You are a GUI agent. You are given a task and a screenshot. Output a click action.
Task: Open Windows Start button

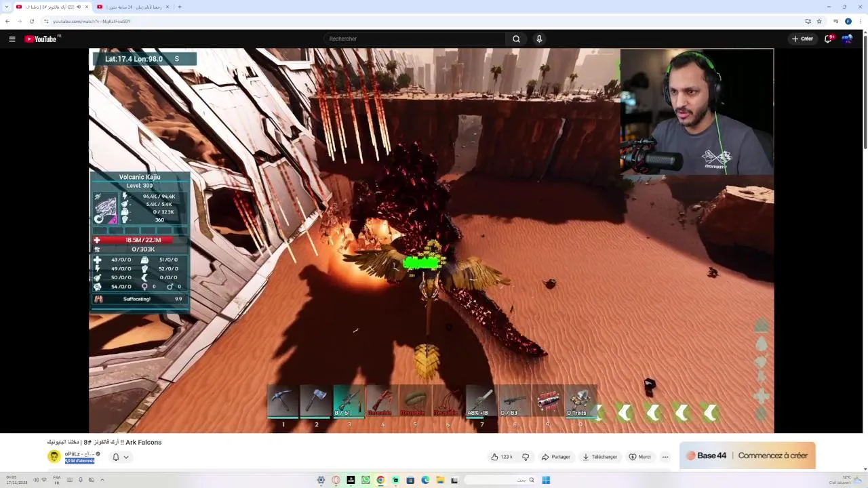coord(546,480)
